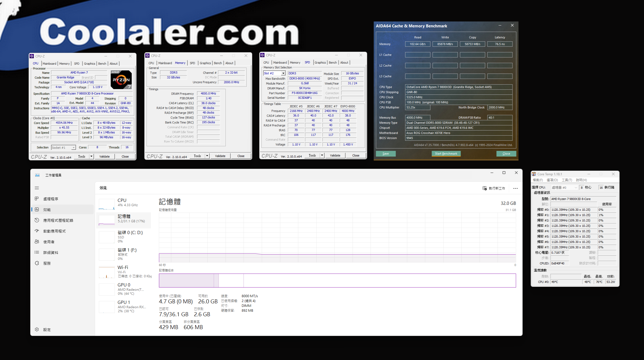
Task: Click DRAM Frequency 4000.0 MHz value
Action: (x=208, y=93)
